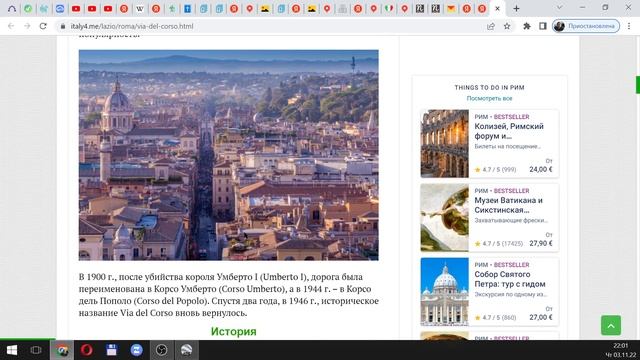Screen dimensions: 640x360
Task: Bookmark this page with star icon
Action: pos(507,26)
